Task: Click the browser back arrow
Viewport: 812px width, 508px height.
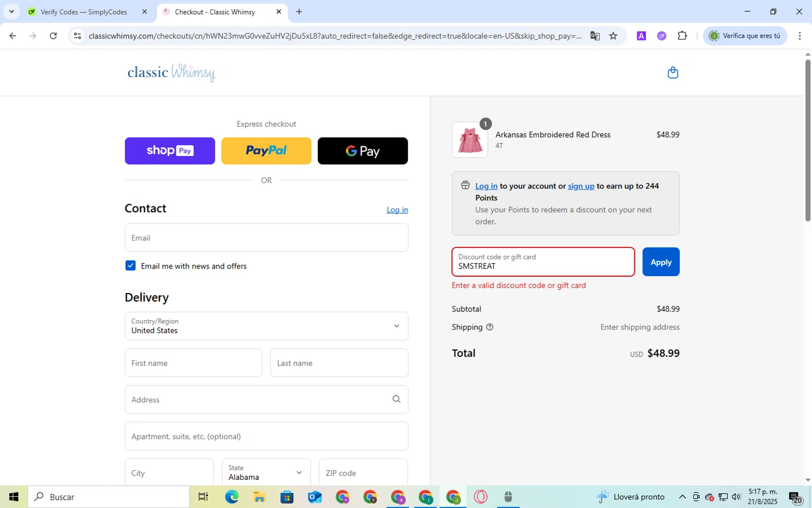Action: (12, 36)
